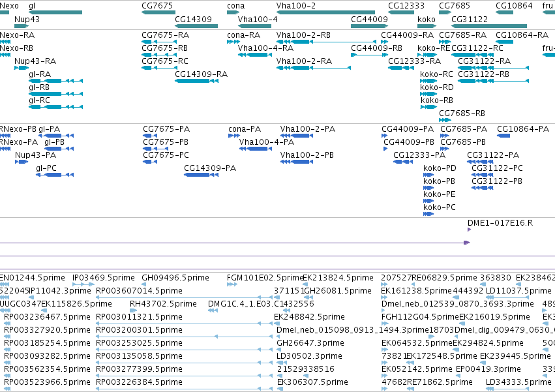Click the IP03469.5prime EST label
The height and width of the screenshot is (392, 555).
[x=103, y=278]
